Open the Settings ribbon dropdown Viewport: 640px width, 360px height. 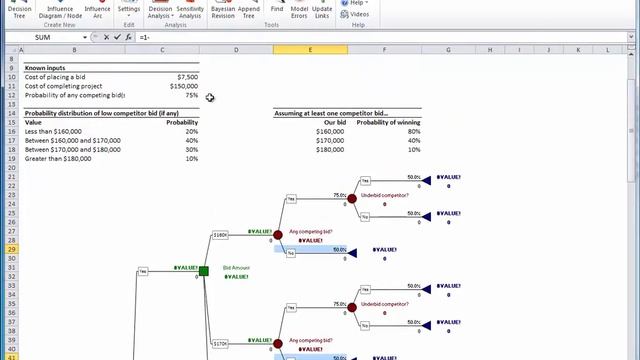[x=129, y=10]
